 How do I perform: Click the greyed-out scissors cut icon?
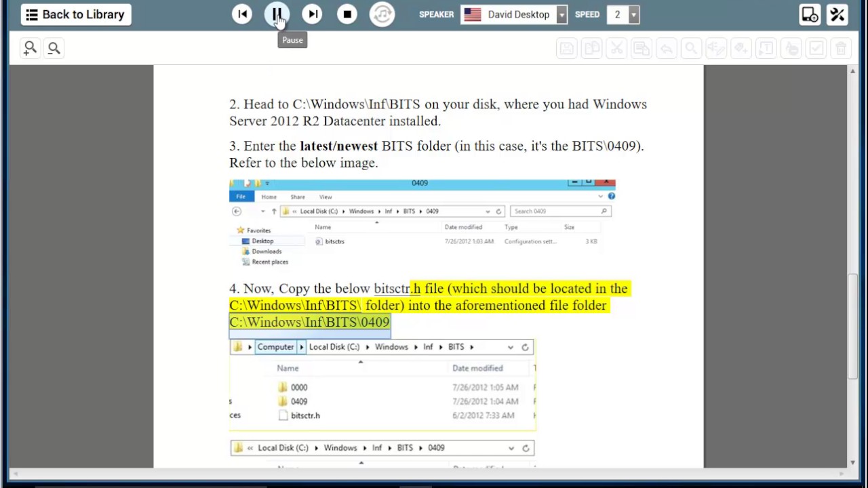click(616, 48)
